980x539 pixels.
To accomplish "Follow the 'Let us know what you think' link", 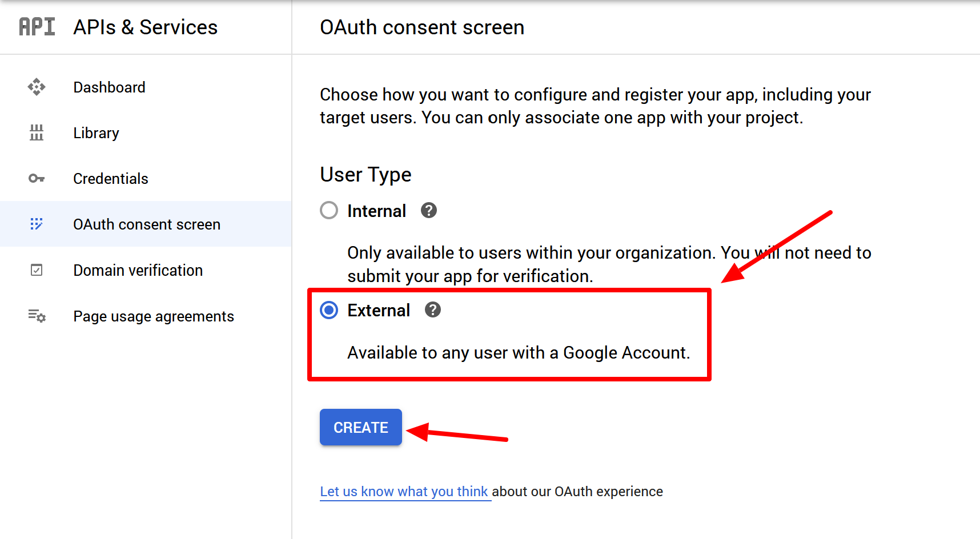I will [x=404, y=492].
